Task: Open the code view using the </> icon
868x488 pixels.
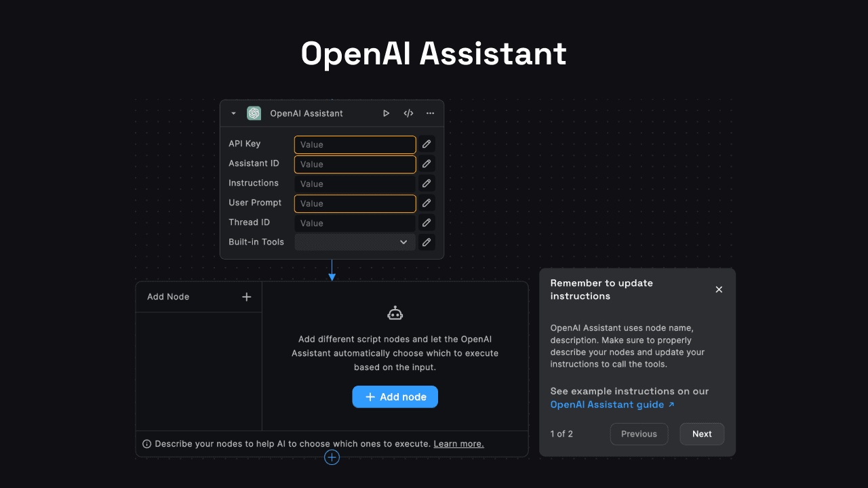Action: (x=408, y=113)
